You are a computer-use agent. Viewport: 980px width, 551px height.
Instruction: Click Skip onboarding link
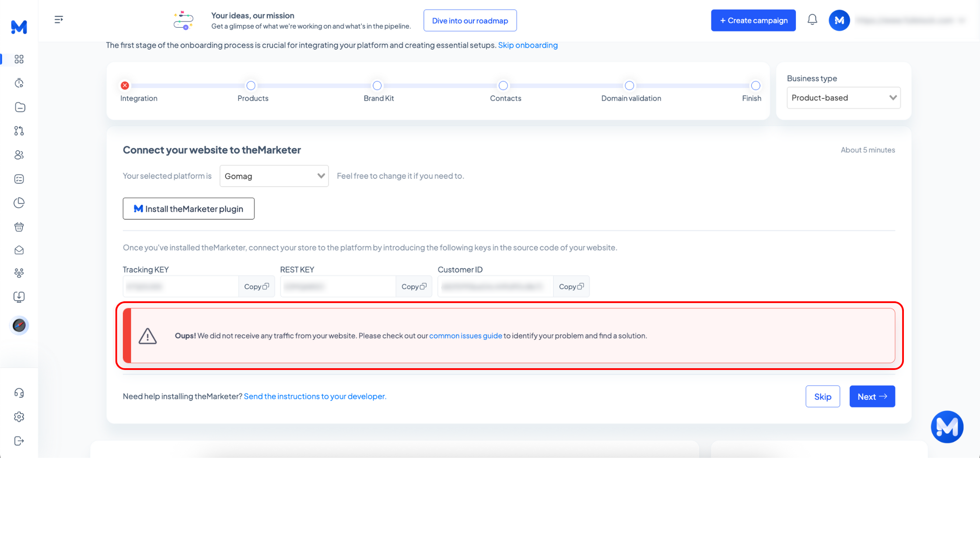click(528, 45)
